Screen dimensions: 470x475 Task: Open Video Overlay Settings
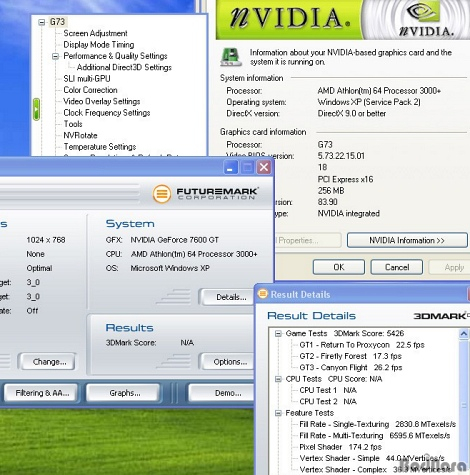point(102,101)
